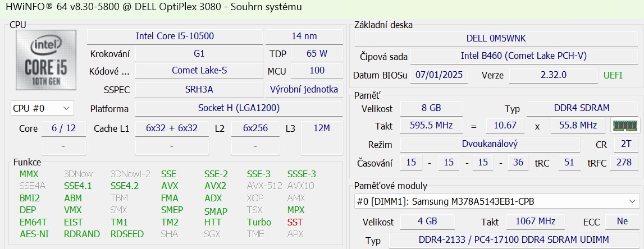Click the Dvoukanálový memory mode field
Screen dimensions: 644x249
pyautogui.click(x=490, y=144)
